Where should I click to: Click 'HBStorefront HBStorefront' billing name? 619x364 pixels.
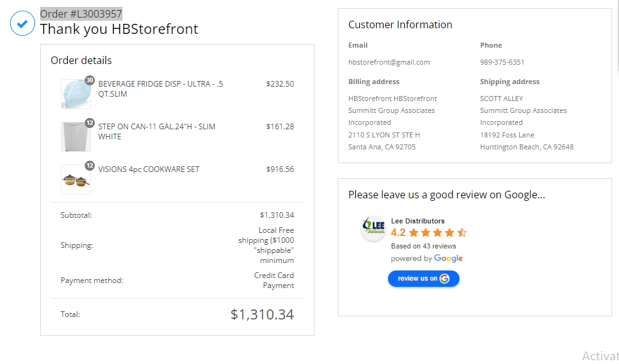(x=392, y=99)
